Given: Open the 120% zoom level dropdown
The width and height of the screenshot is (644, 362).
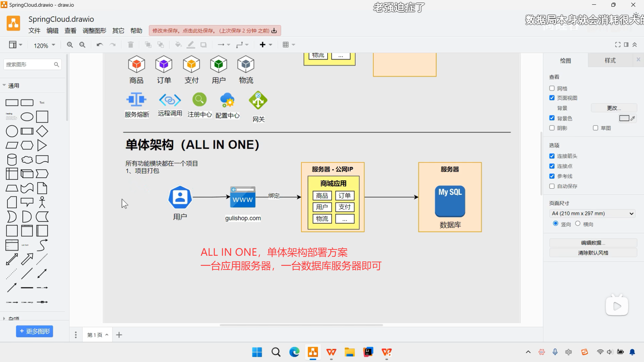Looking at the screenshot, I should click(x=44, y=45).
